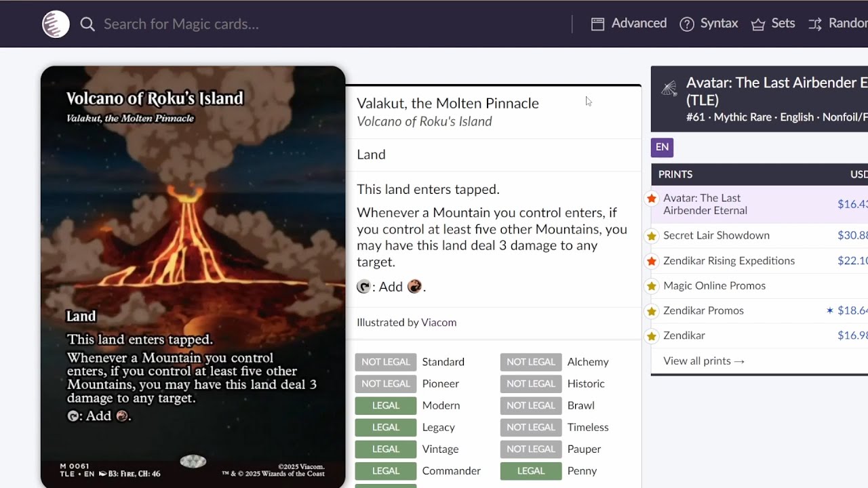Image resolution: width=868 pixels, height=488 pixels.
Task: Click the USD column header
Action: [x=859, y=174]
